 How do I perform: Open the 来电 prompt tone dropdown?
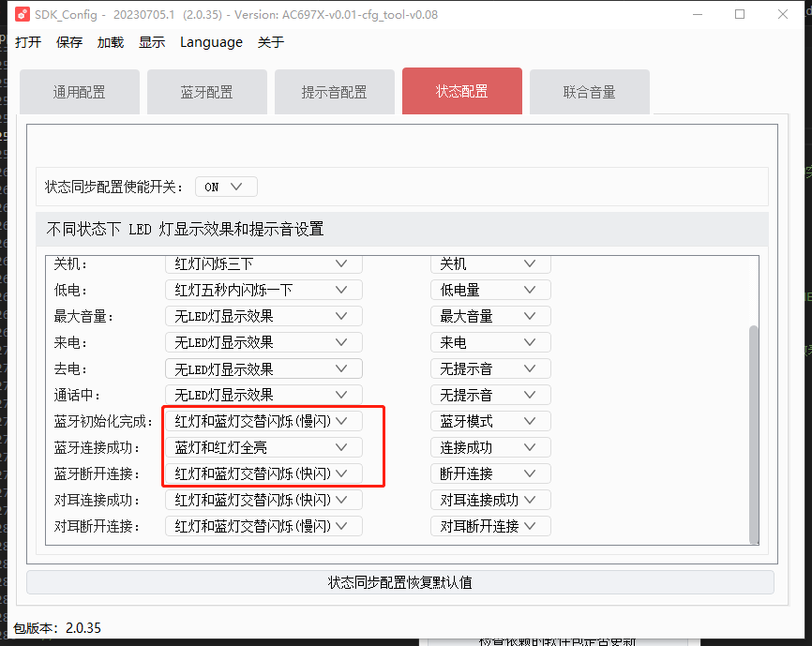click(490, 342)
